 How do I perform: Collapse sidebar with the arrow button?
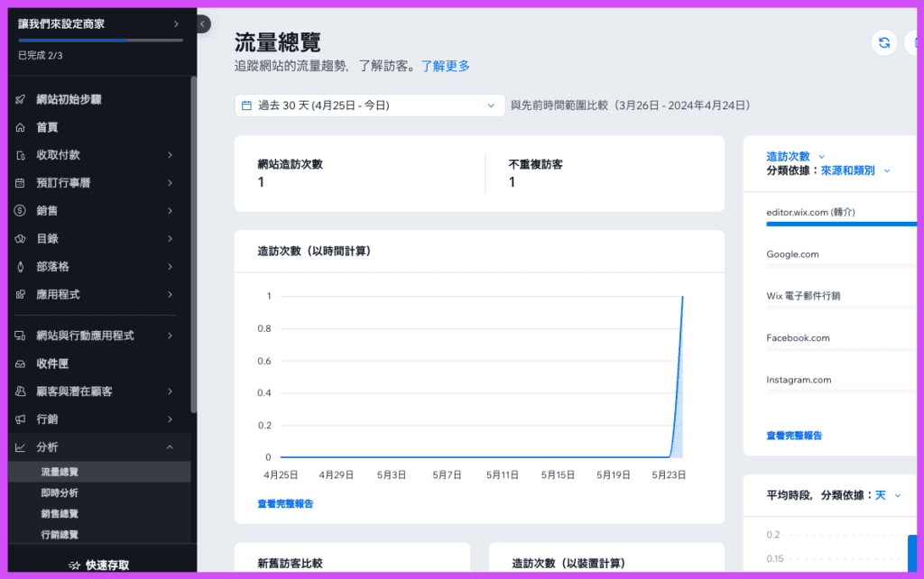pyautogui.click(x=203, y=24)
